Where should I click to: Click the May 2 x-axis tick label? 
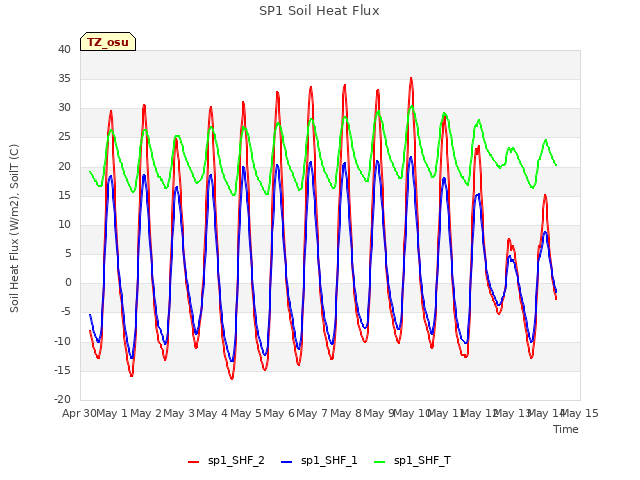coord(146,413)
